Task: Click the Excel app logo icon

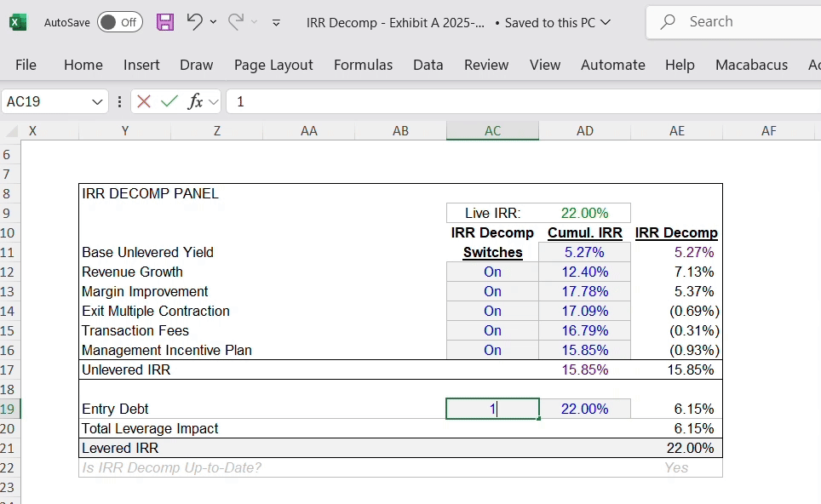Action: coord(18,22)
